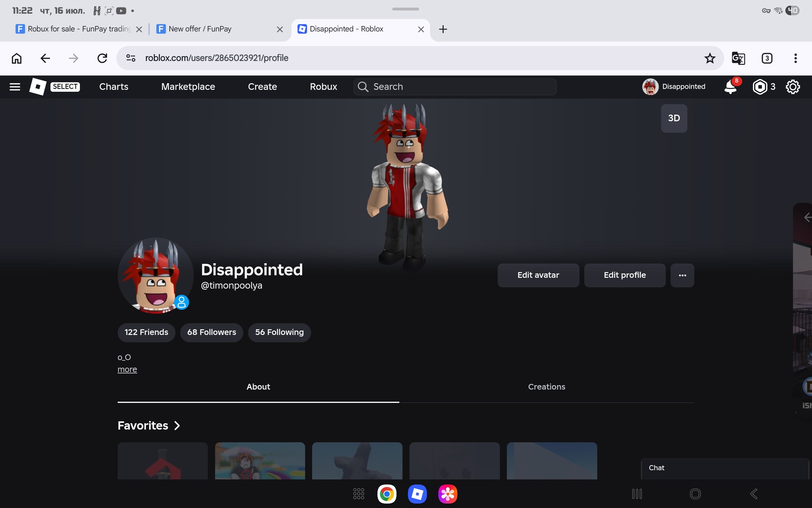The width and height of the screenshot is (812, 508).
Task: Open the third favorite game thumbnail
Action: coord(357,461)
